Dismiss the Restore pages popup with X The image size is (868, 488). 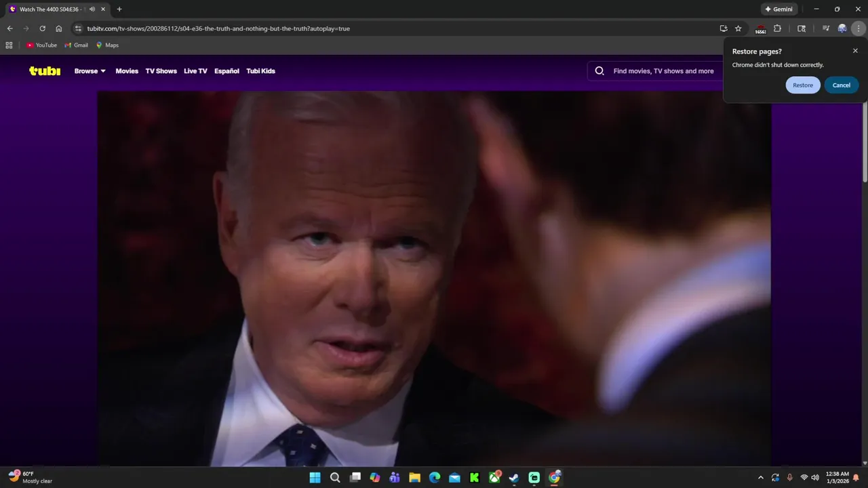855,51
